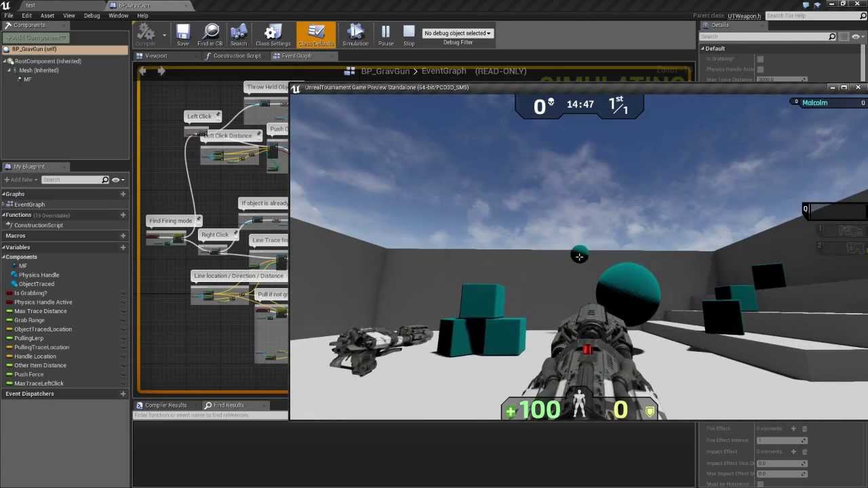Open the Add New dropdown in My Blueprint
This screenshot has width=868, height=488.
pos(20,180)
